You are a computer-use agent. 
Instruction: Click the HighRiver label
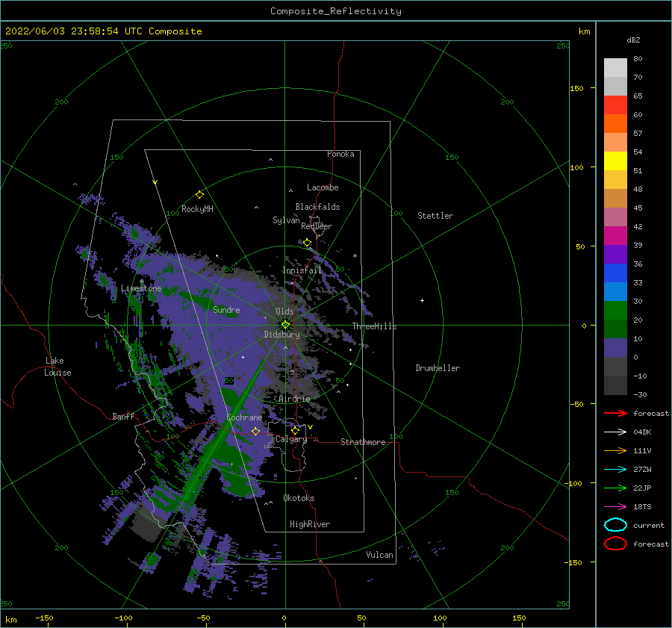coord(310,524)
